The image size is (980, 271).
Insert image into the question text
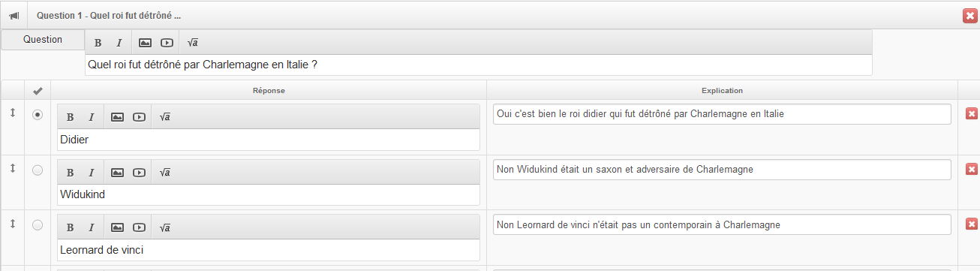point(145,43)
